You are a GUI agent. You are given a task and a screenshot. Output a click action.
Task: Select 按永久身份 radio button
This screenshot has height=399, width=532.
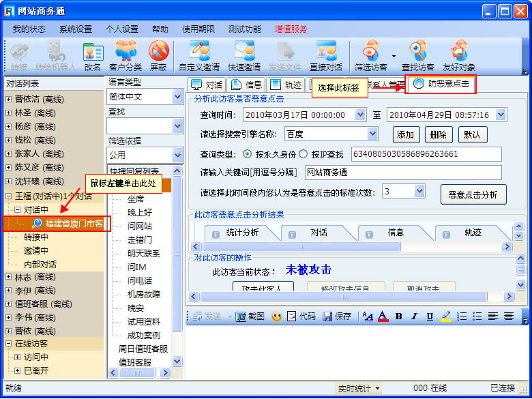click(x=248, y=154)
